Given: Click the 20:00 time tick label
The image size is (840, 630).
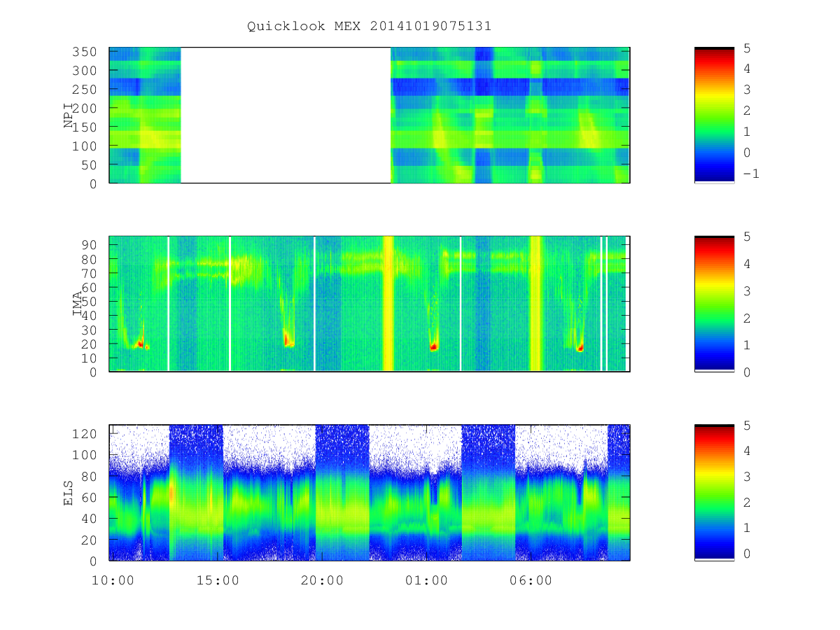Looking at the screenshot, I should coord(323,580).
